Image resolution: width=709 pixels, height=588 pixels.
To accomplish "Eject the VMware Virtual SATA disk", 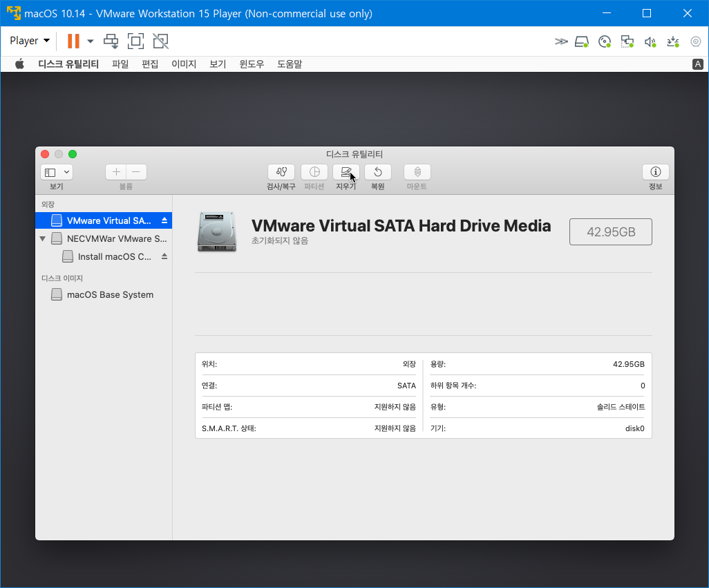I will point(164,220).
